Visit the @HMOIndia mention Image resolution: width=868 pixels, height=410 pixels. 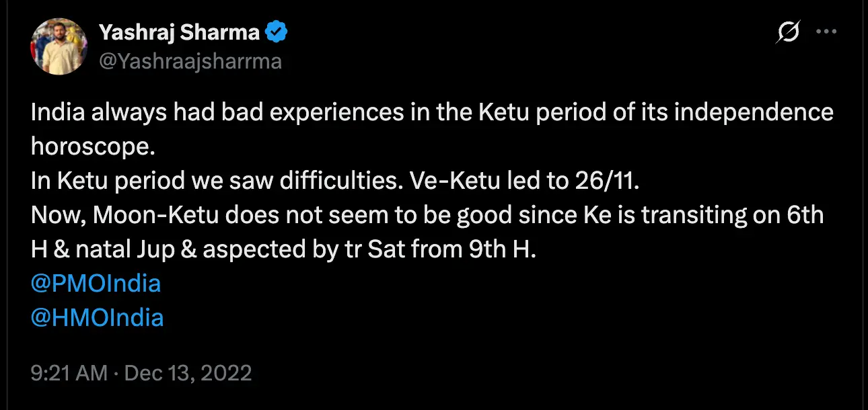pos(98,317)
